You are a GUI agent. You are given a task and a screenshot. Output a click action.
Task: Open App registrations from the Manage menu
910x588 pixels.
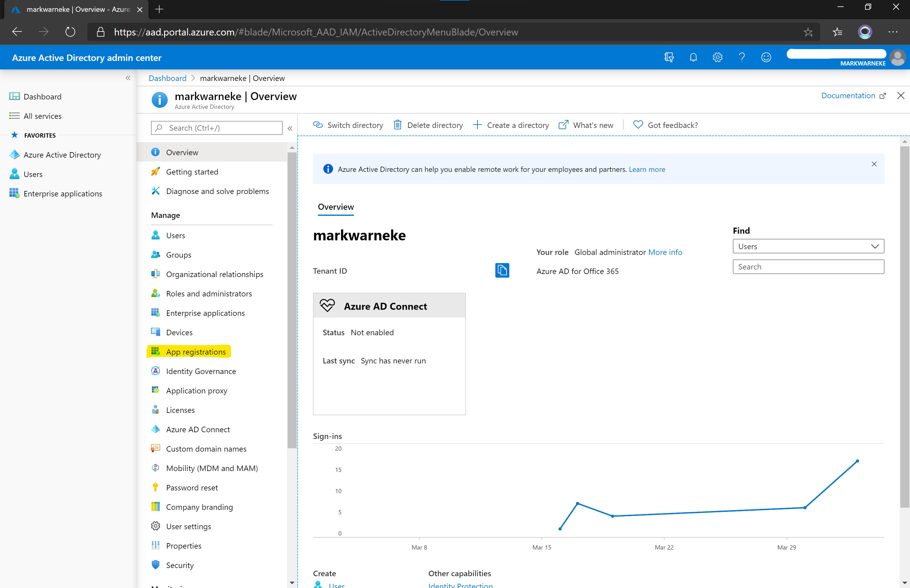[x=195, y=351]
